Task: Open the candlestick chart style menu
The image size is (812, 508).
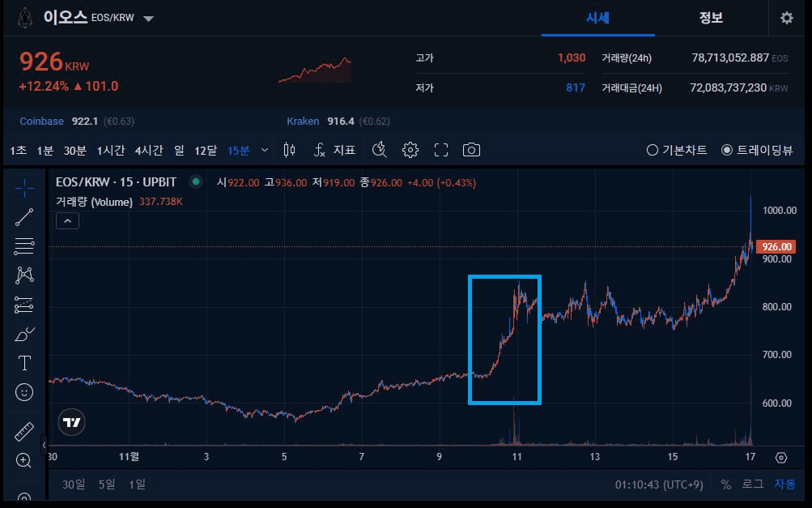Action: [x=290, y=151]
